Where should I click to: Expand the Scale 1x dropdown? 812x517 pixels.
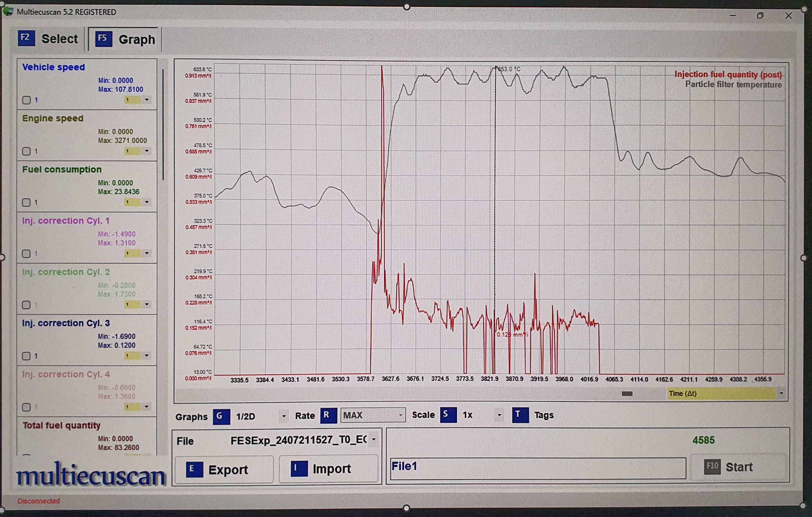click(499, 415)
